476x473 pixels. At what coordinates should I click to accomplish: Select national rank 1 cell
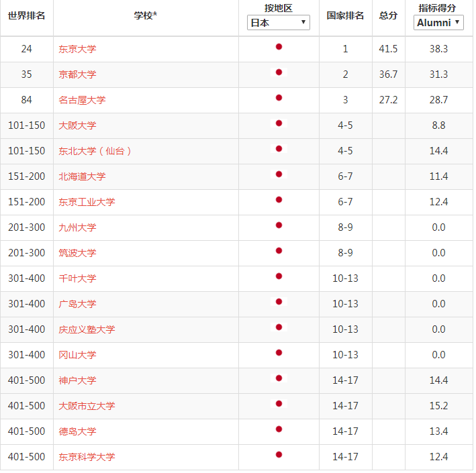pyautogui.click(x=346, y=49)
